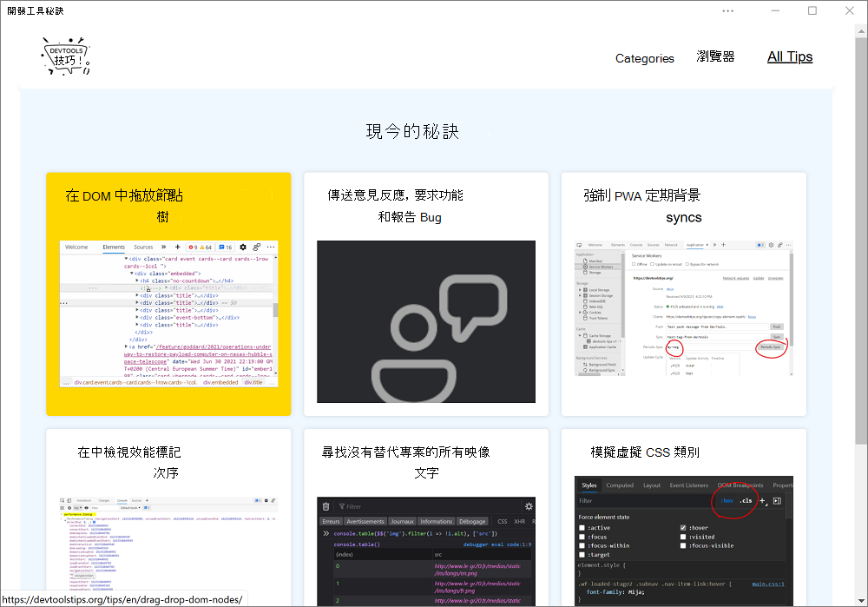Open the All Tips page
Viewport: 868px width, 607px height.
(789, 56)
